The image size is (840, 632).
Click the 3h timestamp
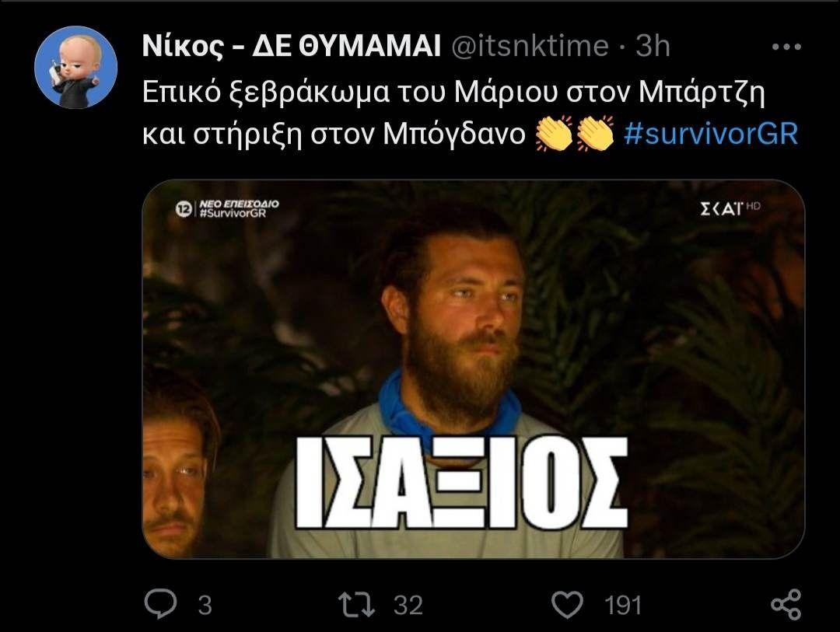(653, 46)
